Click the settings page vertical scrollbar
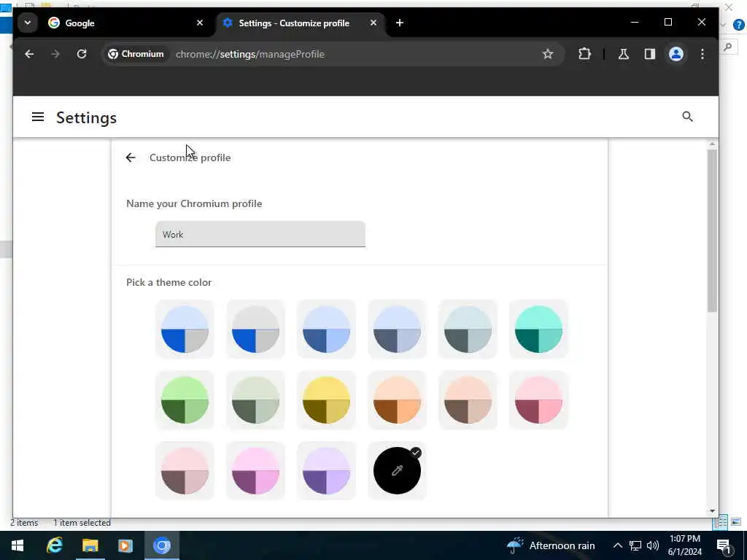Viewport: 747px width, 560px height. (712, 231)
